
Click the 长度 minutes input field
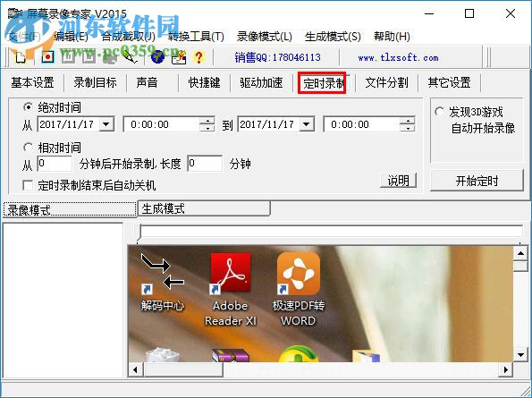pyautogui.click(x=205, y=164)
